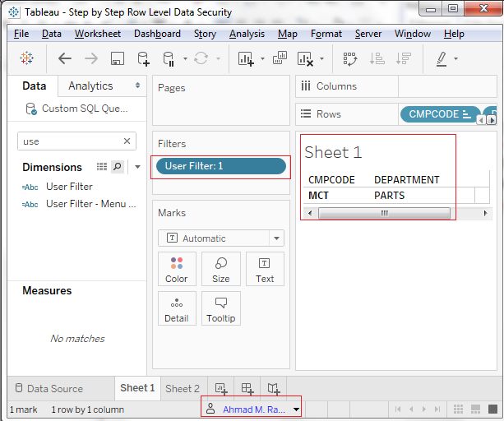Toggle the find field search icon
504x421 pixels.
tap(118, 166)
